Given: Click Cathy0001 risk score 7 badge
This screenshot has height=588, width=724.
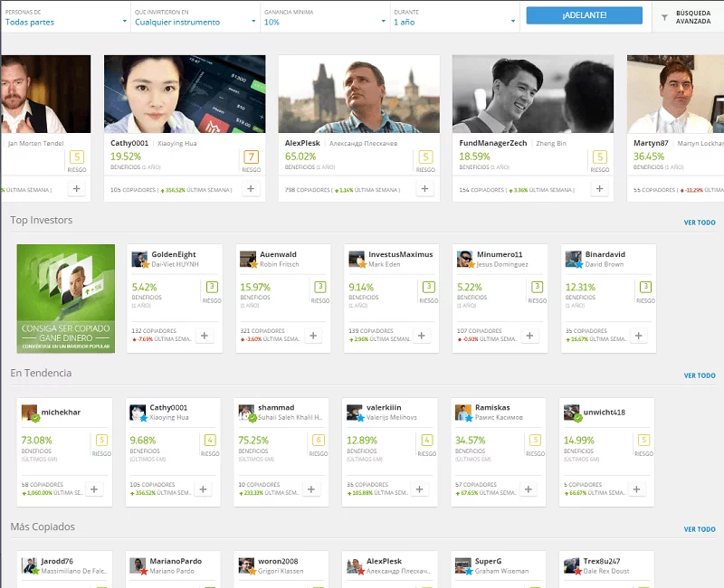Looking at the screenshot, I should [x=252, y=156].
